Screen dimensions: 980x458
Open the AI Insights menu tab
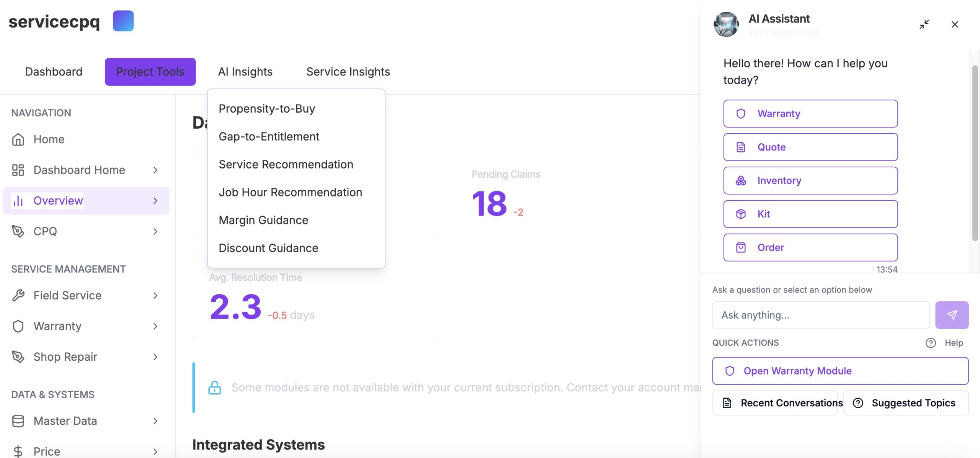point(245,72)
